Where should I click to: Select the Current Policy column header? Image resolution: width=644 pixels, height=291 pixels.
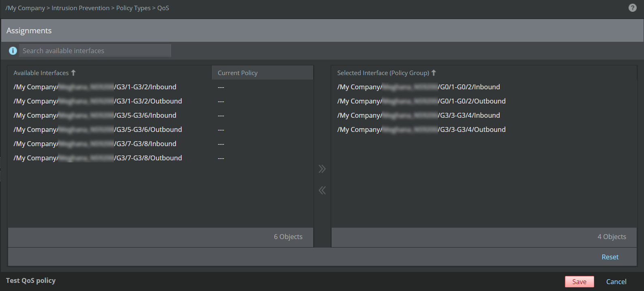pyautogui.click(x=262, y=73)
